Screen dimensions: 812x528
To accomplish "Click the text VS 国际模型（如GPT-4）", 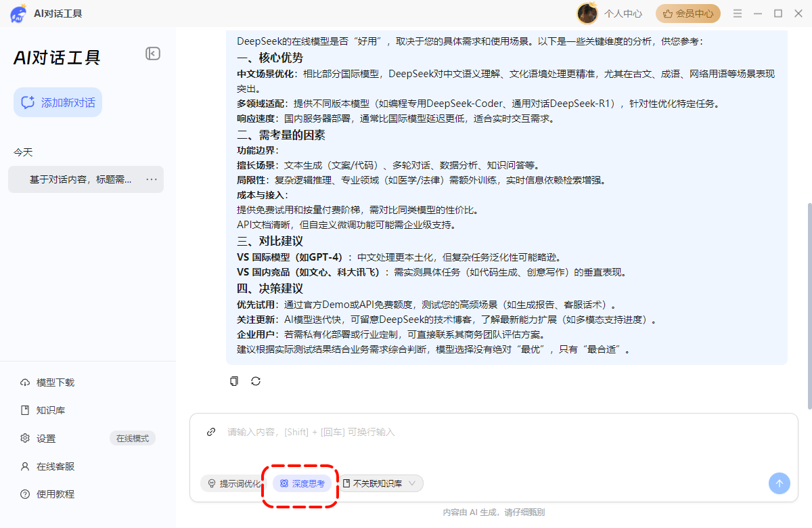I will click(292, 257).
